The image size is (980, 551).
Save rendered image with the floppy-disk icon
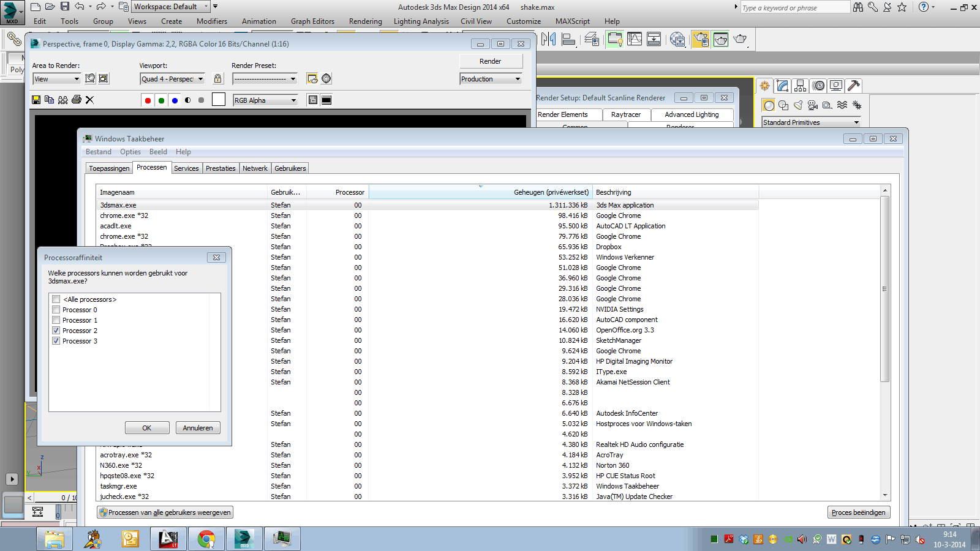[x=36, y=100]
